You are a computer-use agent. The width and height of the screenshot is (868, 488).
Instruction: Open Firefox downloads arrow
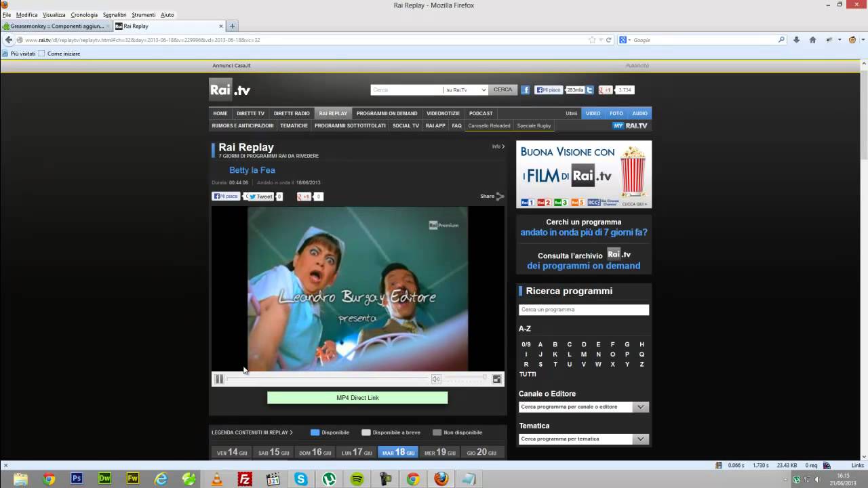(796, 40)
